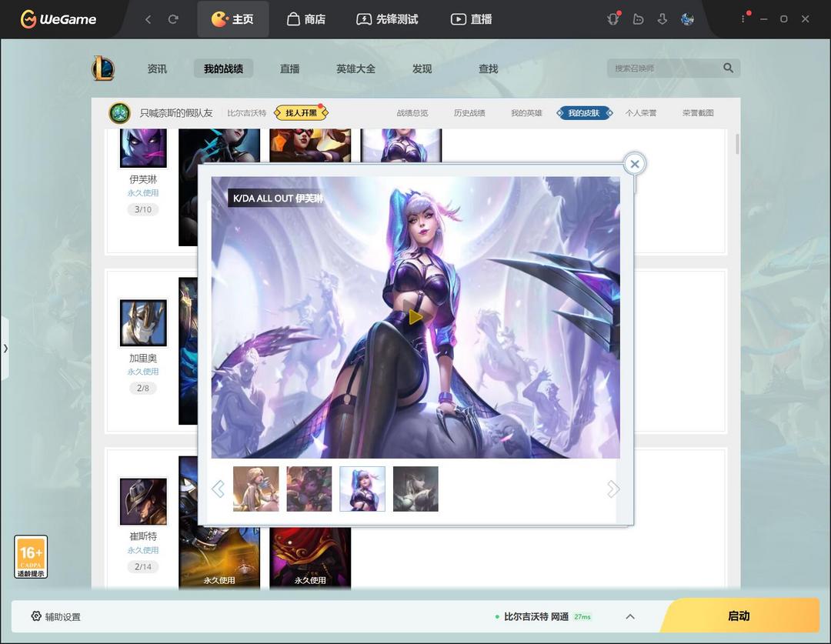Viewport: 831px width, 644px height.
Task: Switch to 个人荣誉 tab
Action: pos(641,113)
